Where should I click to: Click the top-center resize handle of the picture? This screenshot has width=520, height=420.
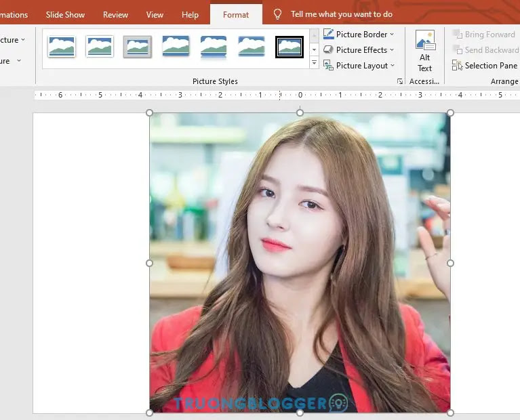[300, 112]
